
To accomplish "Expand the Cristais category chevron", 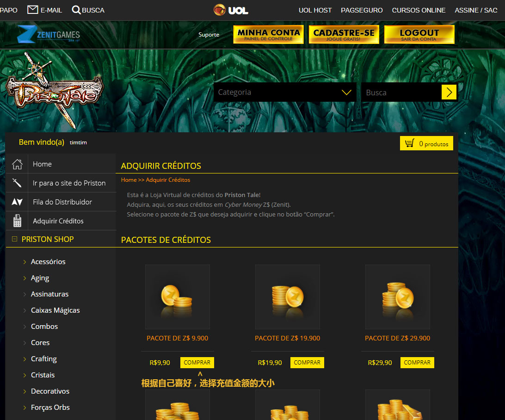I will tap(25, 375).
